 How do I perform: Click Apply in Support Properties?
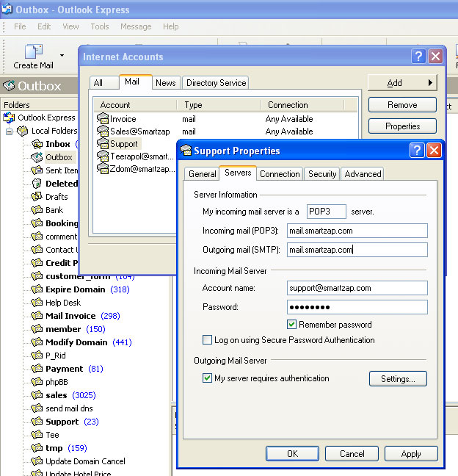411,453
